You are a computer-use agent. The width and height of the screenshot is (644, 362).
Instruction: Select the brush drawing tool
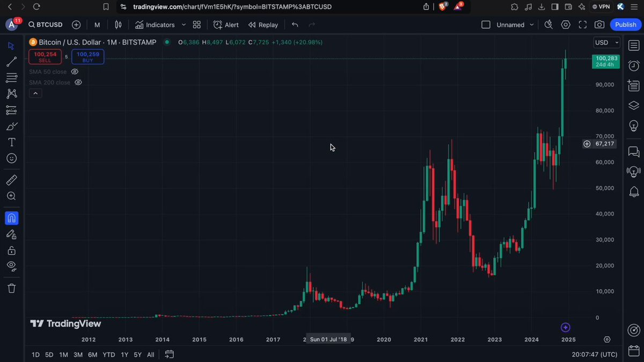click(x=11, y=126)
